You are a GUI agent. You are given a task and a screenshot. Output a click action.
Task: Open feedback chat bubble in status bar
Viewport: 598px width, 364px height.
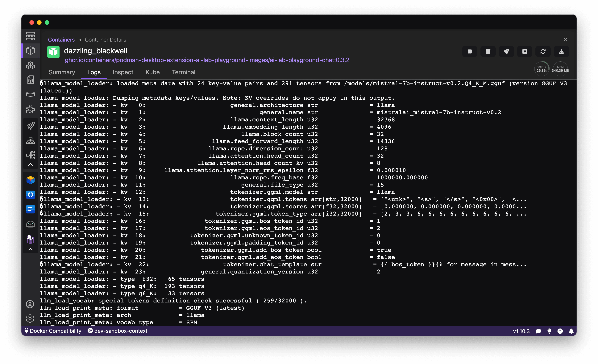point(538,331)
